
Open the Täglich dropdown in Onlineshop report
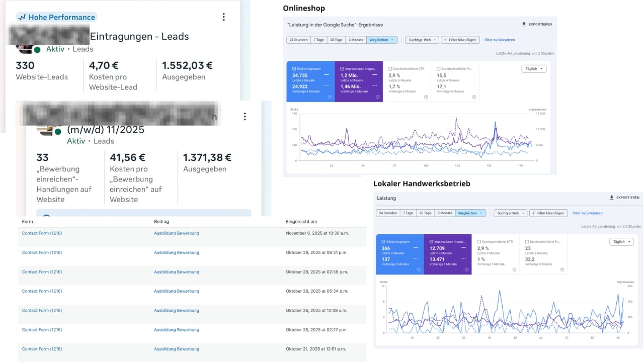(x=534, y=69)
